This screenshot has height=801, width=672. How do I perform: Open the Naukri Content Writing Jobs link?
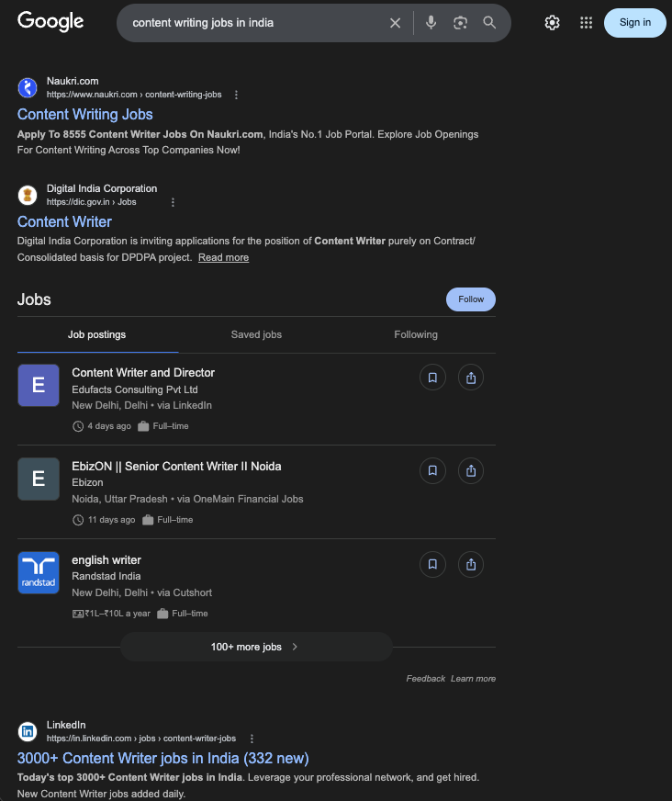[85, 115]
